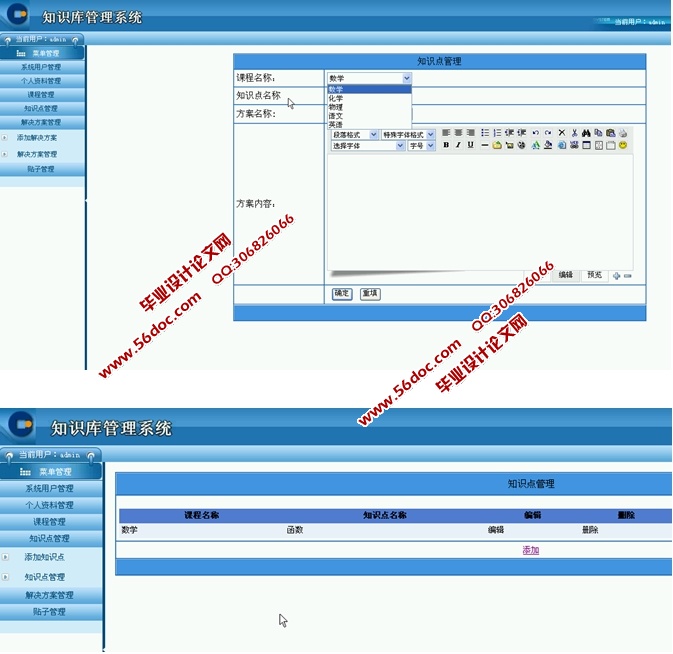Click the background fill color icon
This screenshot has height=654, width=673.
(x=548, y=145)
